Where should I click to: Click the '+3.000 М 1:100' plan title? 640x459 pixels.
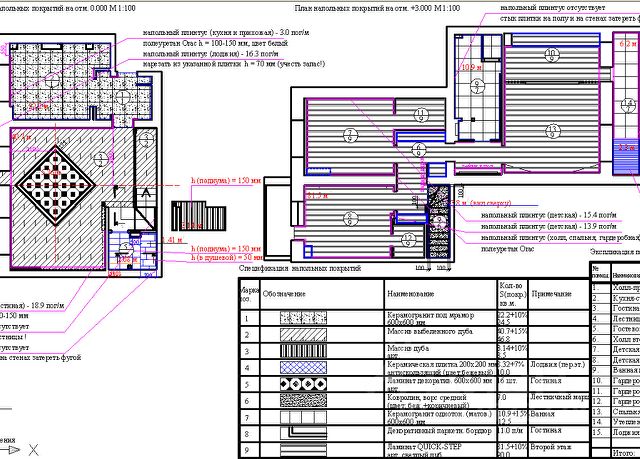pyautogui.click(x=377, y=8)
